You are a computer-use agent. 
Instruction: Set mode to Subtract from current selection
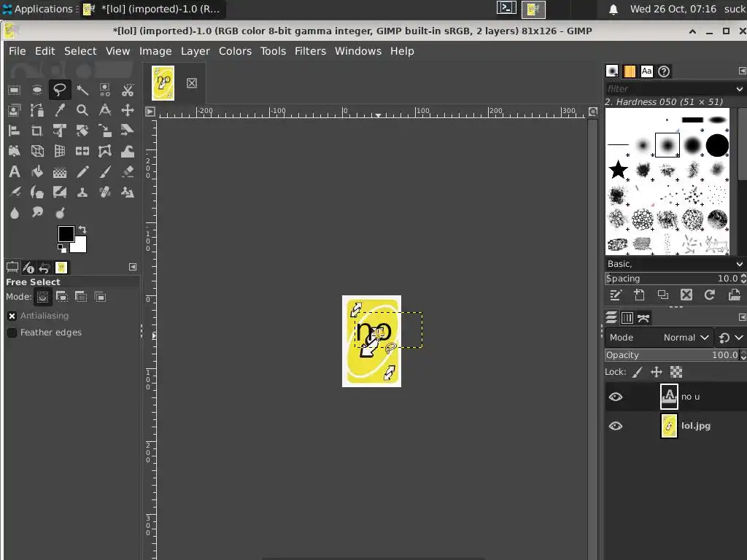[81, 297]
